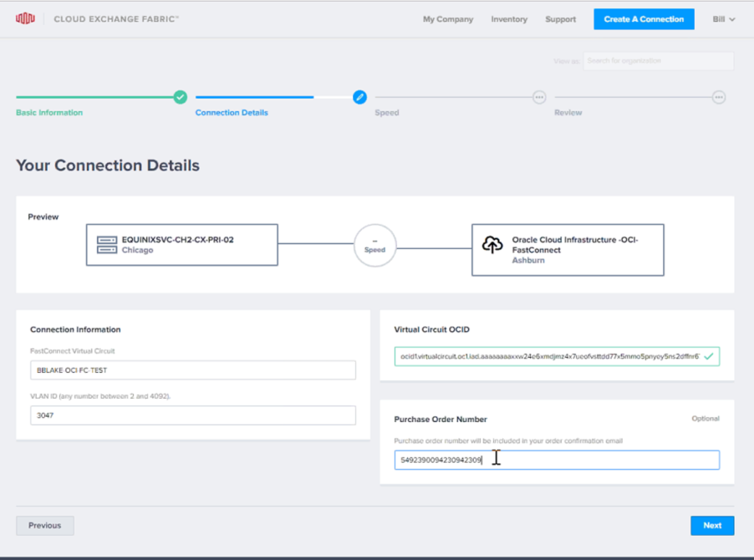Click the green validation checkmark in OCID field
The height and width of the screenshot is (560, 754).
pyautogui.click(x=708, y=356)
